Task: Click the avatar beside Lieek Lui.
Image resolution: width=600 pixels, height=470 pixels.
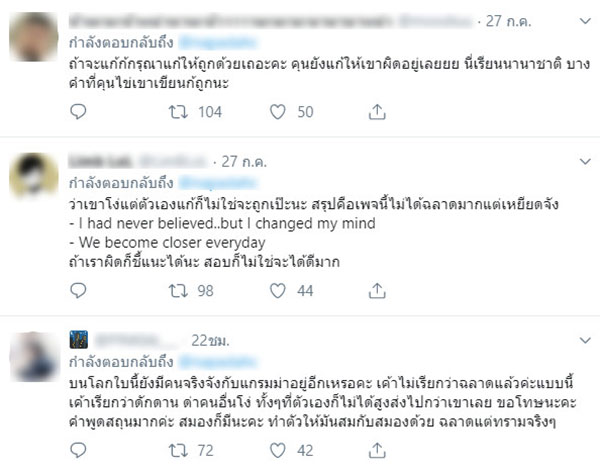Action: [33, 178]
